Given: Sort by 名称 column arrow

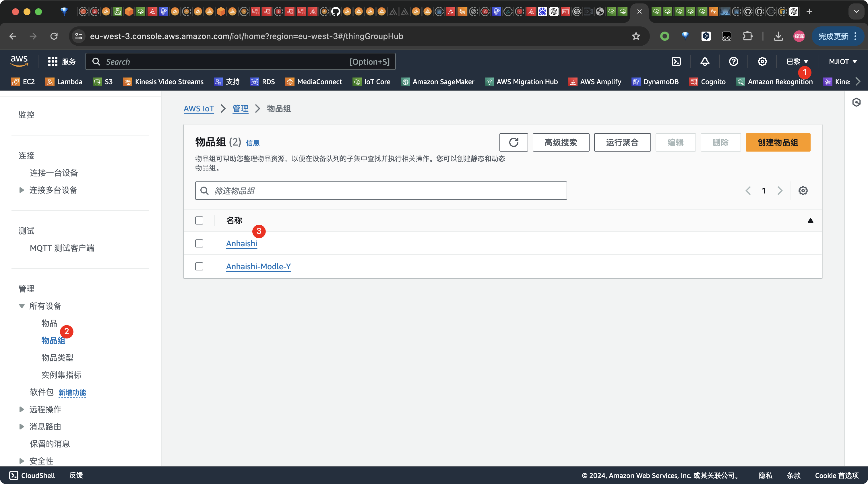Looking at the screenshot, I should (x=810, y=220).
